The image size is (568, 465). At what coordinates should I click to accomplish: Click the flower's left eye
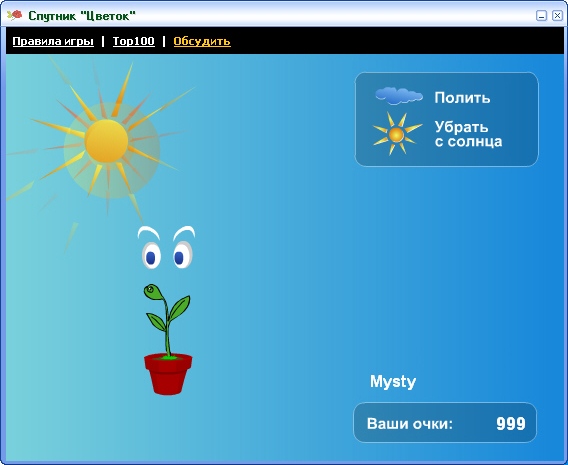coord(151,255)
